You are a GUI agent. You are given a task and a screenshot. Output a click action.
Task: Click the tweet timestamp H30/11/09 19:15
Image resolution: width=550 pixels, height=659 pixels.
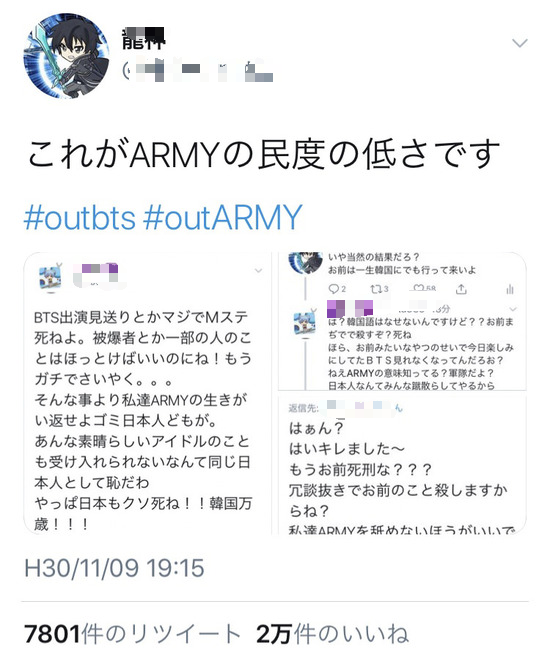pos(114,568)
